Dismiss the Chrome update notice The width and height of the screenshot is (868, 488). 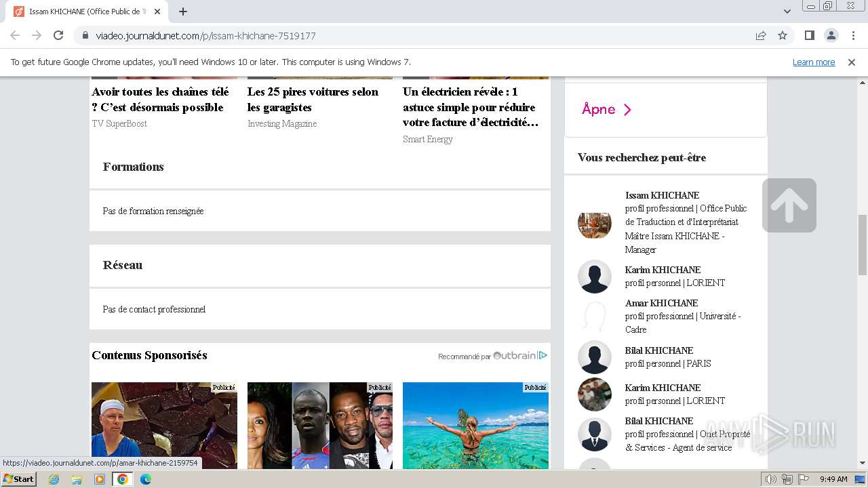(x=852, y=62)
